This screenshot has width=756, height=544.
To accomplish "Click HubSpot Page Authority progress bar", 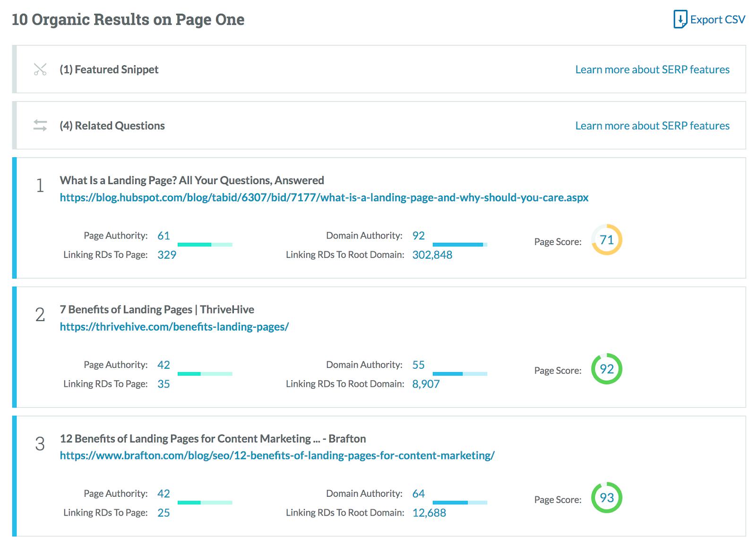I will coord(205,245).
